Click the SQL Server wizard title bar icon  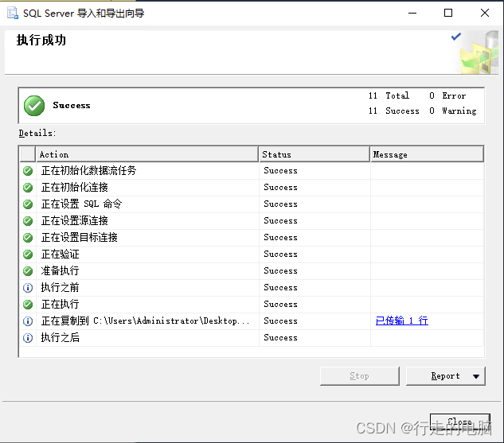13,13
